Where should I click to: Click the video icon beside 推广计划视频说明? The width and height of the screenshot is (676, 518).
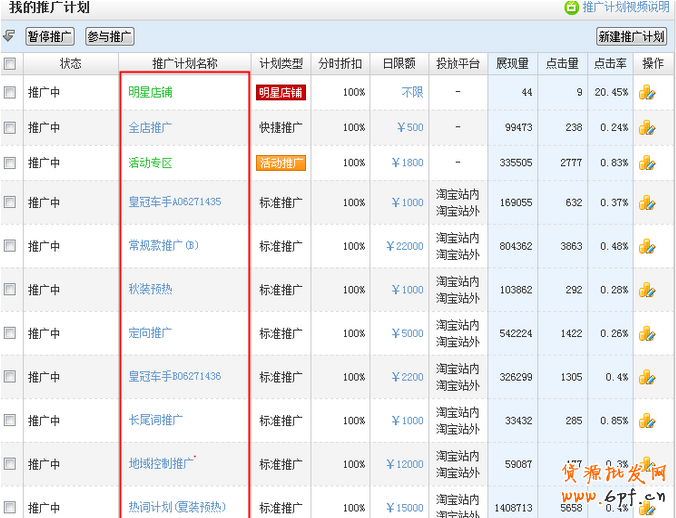point(571,7)
